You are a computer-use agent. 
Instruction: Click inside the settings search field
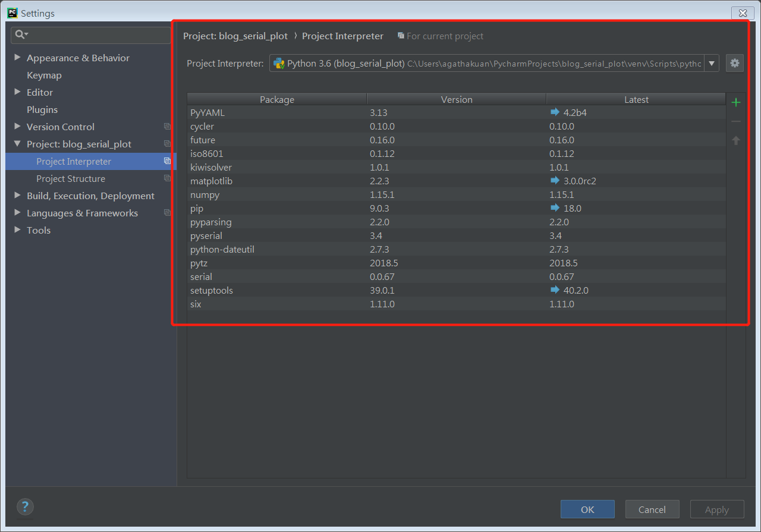point(89,35)
